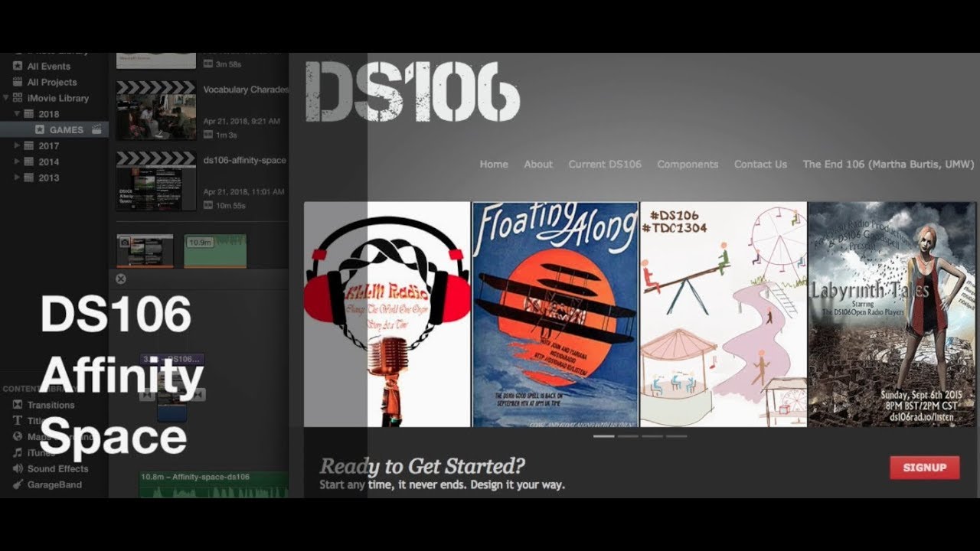The image size is (980, 551).
Task: Collapse the iMovie Library disclosure triangle
Action: [6, 98]
